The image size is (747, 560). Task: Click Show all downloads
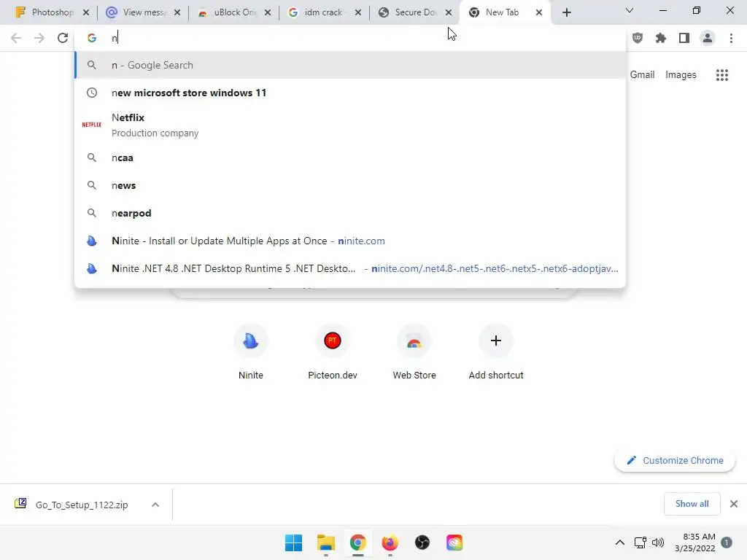(692, 504)
